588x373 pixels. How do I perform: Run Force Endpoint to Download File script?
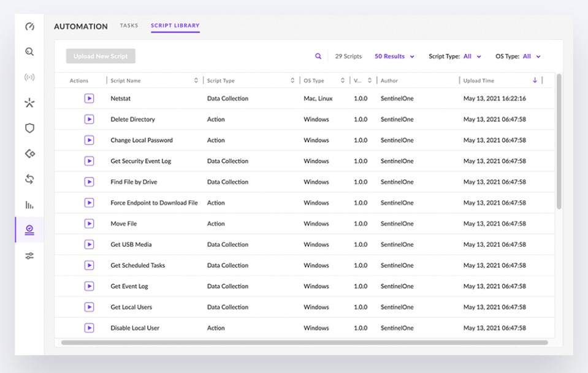pos(89,203)
